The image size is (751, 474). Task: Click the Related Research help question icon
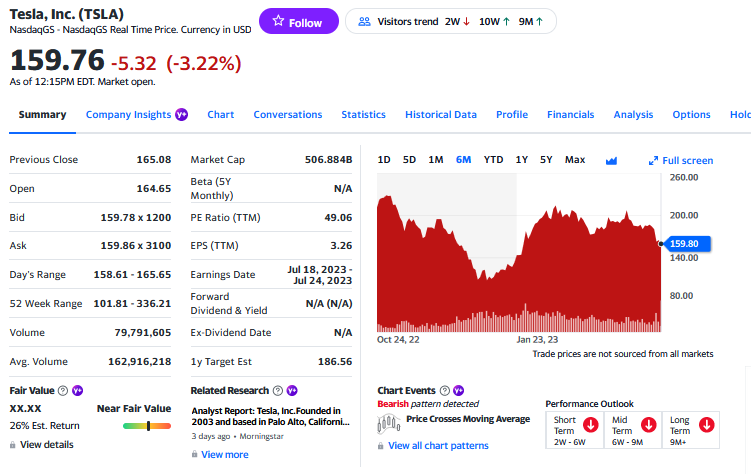pos(278,391)
